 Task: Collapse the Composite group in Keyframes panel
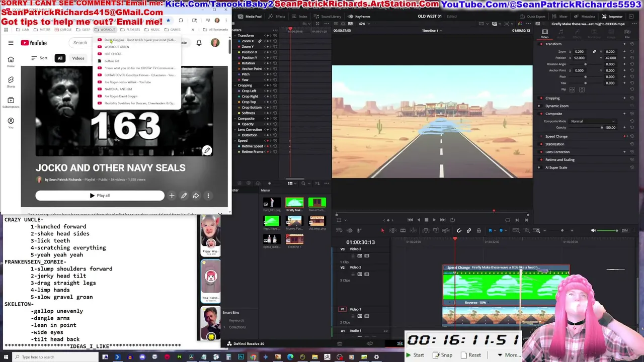(x=235, y=119)
